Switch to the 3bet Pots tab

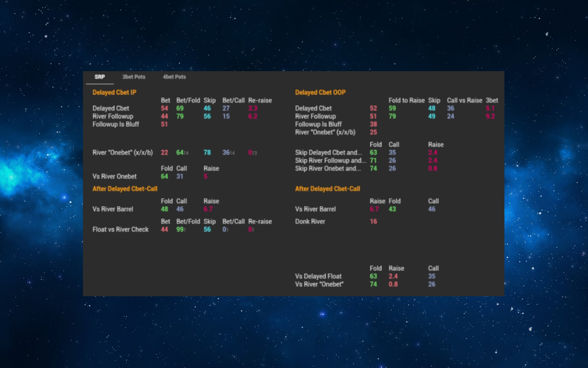click(x=134, y=77)
